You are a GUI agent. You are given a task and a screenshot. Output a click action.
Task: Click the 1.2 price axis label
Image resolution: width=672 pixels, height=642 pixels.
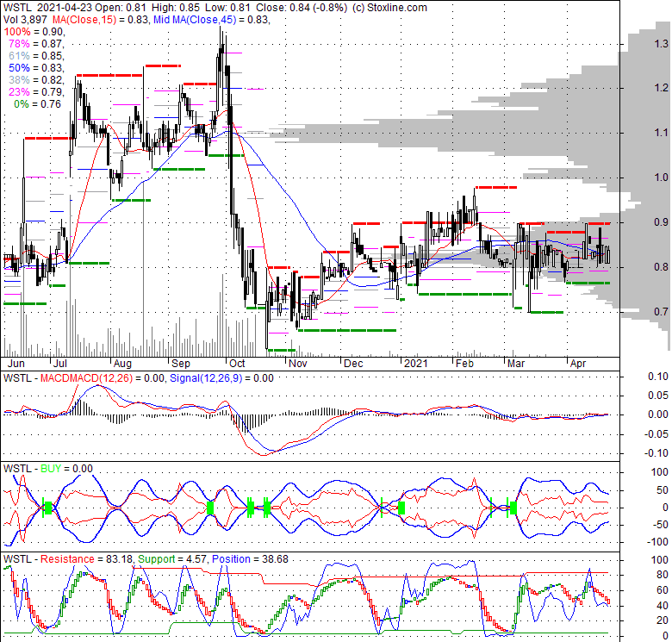pyautogui.click(x=661, y=88)
